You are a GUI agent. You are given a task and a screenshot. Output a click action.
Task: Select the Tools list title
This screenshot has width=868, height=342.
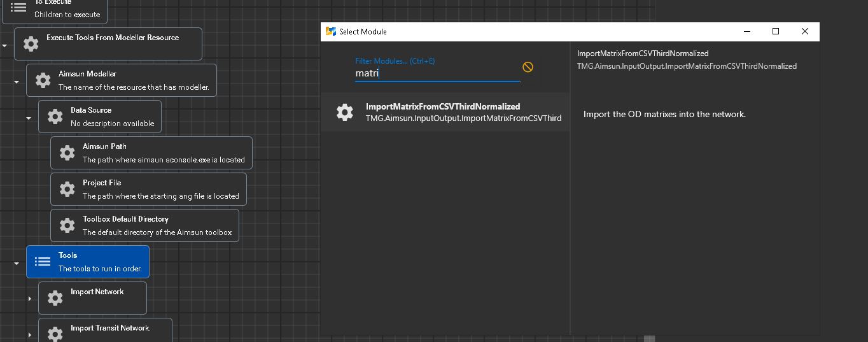coord(67,255)
